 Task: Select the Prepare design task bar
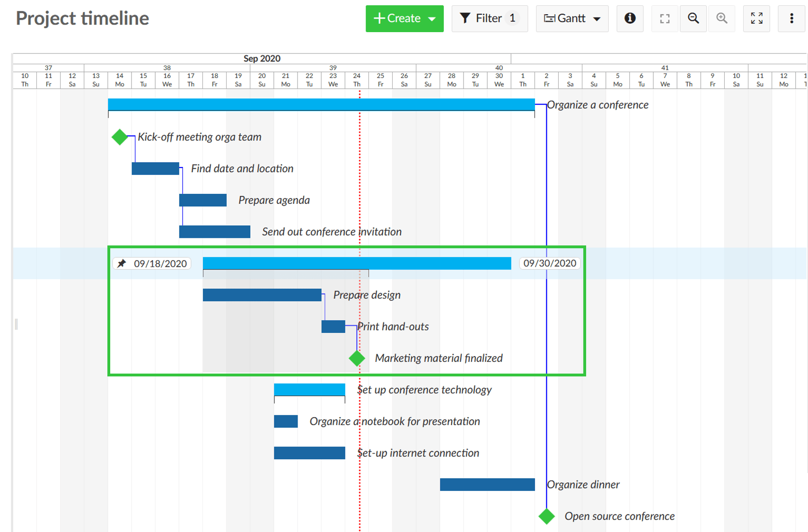(x=262, y=295)
